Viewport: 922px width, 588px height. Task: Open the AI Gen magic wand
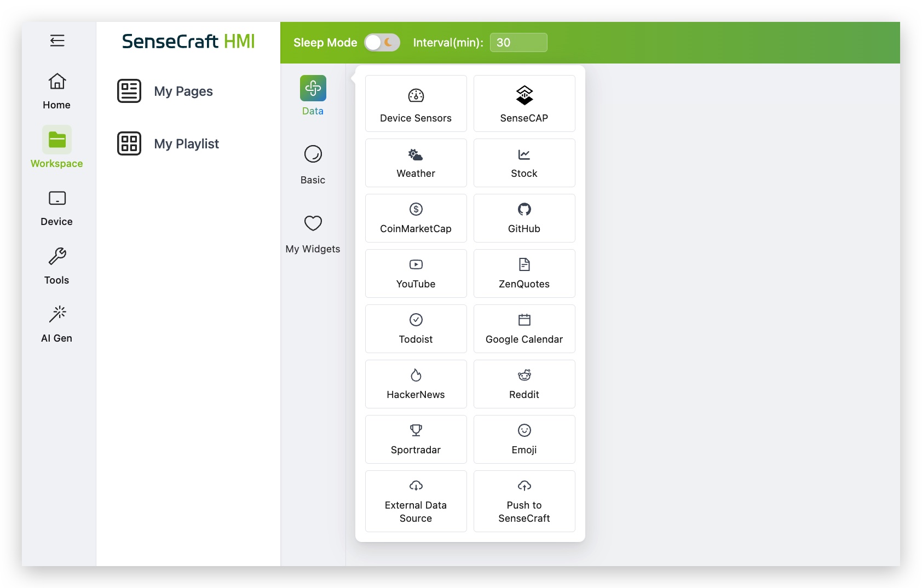57,314
